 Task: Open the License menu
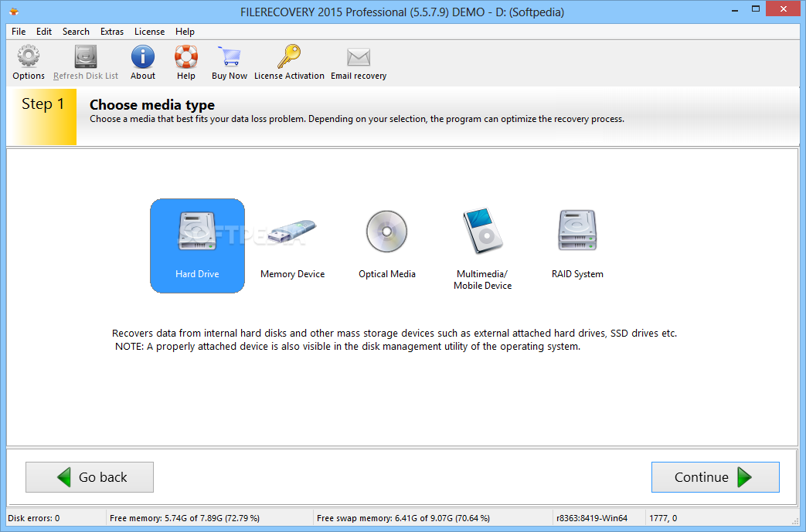coord(150,32)
